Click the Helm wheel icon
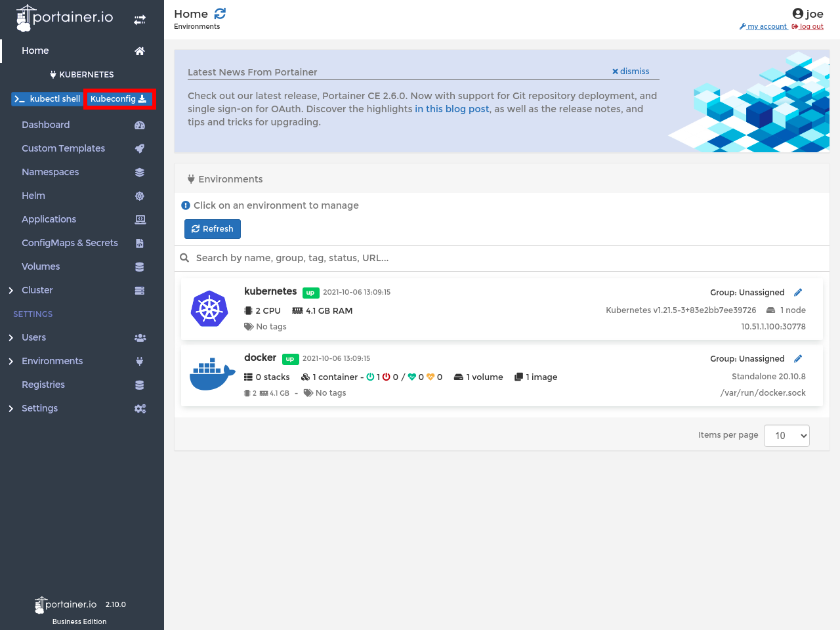Image resolution: width=840 pixels, height=630 pixels. pos(140,196)
